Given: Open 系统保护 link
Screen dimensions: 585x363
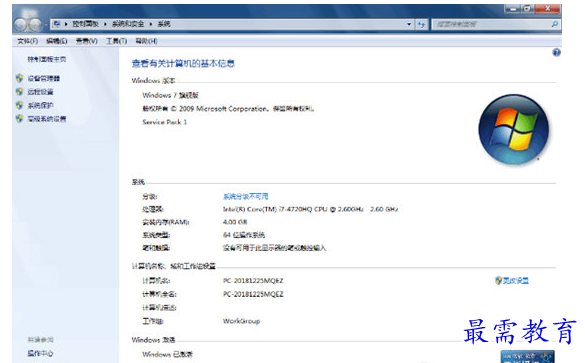Looking at the screenshot, I should 40,106.
